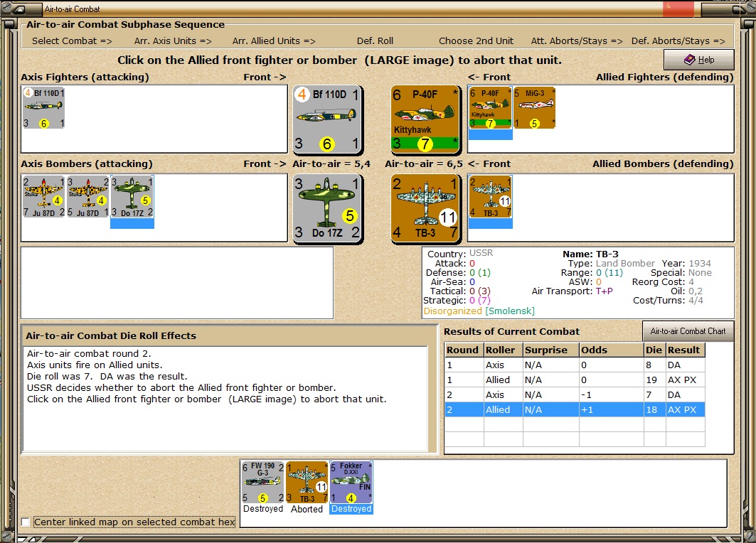
Task: Select round 1 Axis row in results table
Action: click(x=575, y=365)
